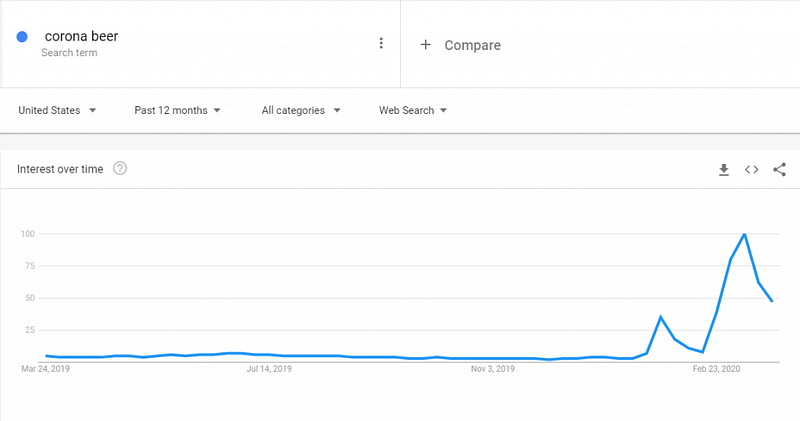Open the help icon beside Interest over time
Screen dimensions: 800x421
point(120,169)
